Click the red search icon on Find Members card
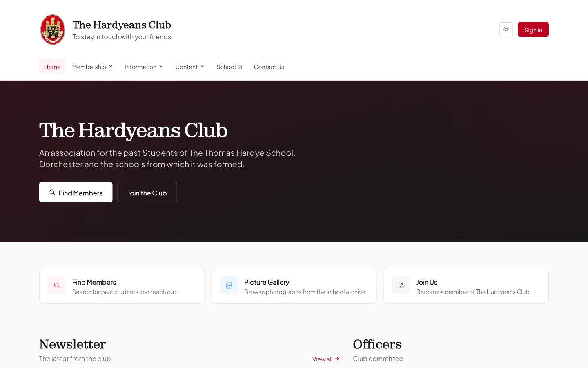The image size is (588, 368). [x=57, y=285]
